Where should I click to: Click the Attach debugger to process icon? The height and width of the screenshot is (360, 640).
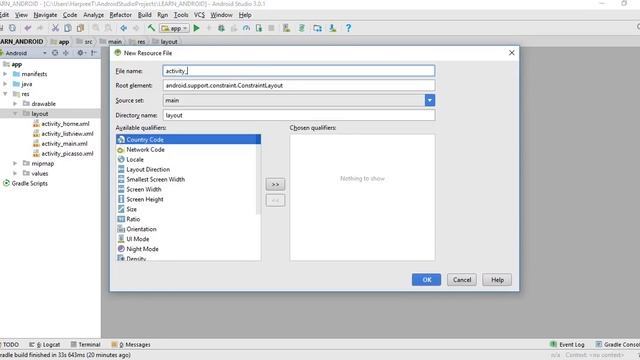pos(259,28)
